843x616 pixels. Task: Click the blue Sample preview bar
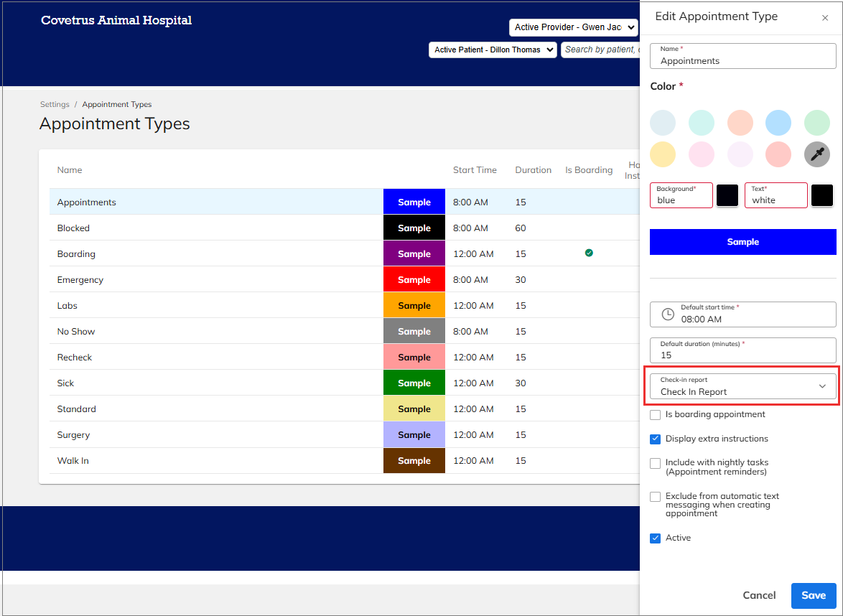point(742,242)
